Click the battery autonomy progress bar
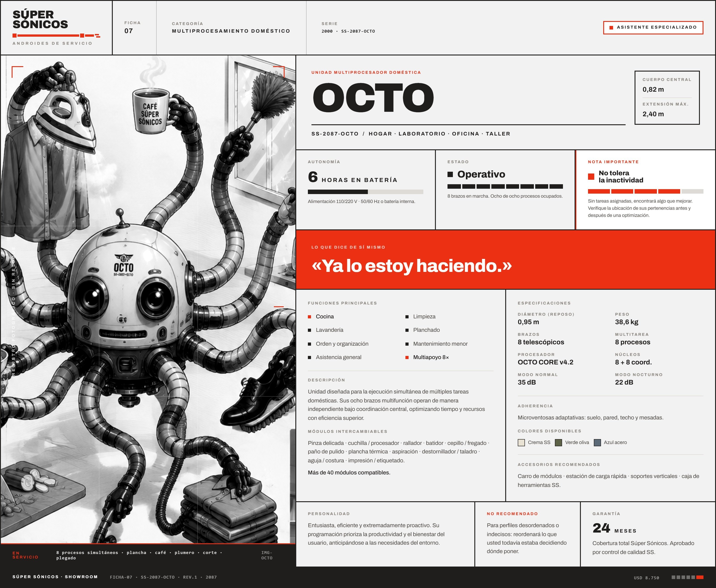This screenshot has width=716, height=588. 365,192
